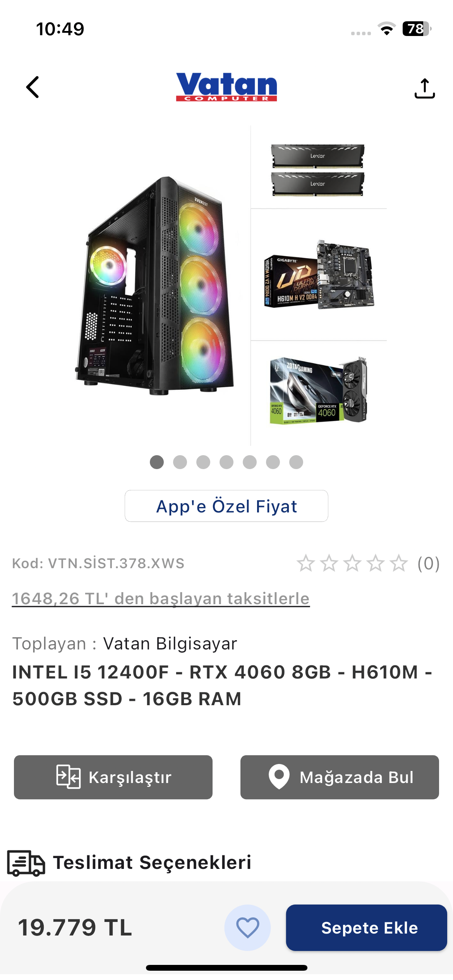This screenshot has width=453, height=980.
Task: Tap the delivery truck icon
Action: pyautogui.click(x=26, y=863)
